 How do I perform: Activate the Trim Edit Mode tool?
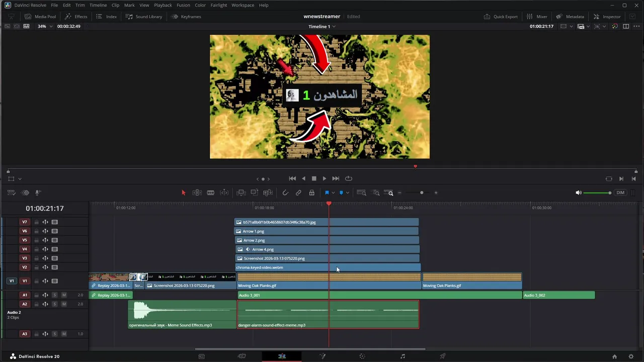click(197, 193)
